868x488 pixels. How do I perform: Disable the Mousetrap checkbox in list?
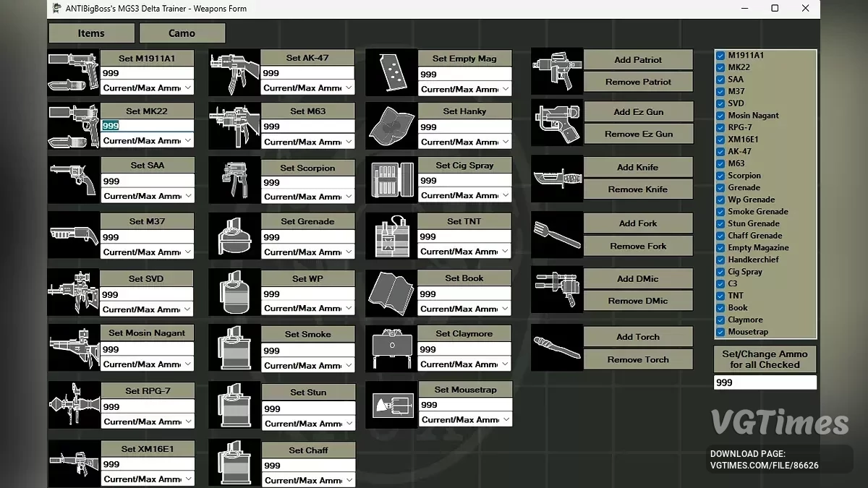[x=720, y=333]
